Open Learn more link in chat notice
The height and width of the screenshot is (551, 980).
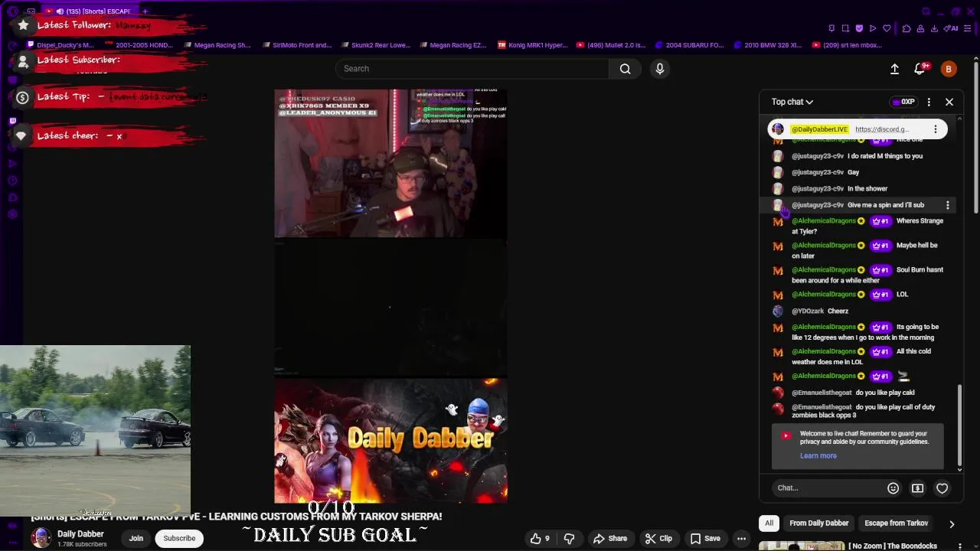click(818, 456)
